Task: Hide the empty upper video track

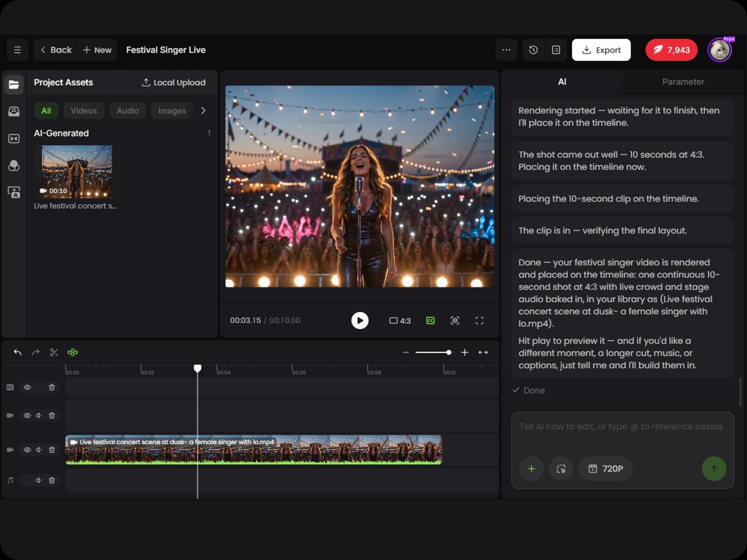Action: [x=28, y=415]
